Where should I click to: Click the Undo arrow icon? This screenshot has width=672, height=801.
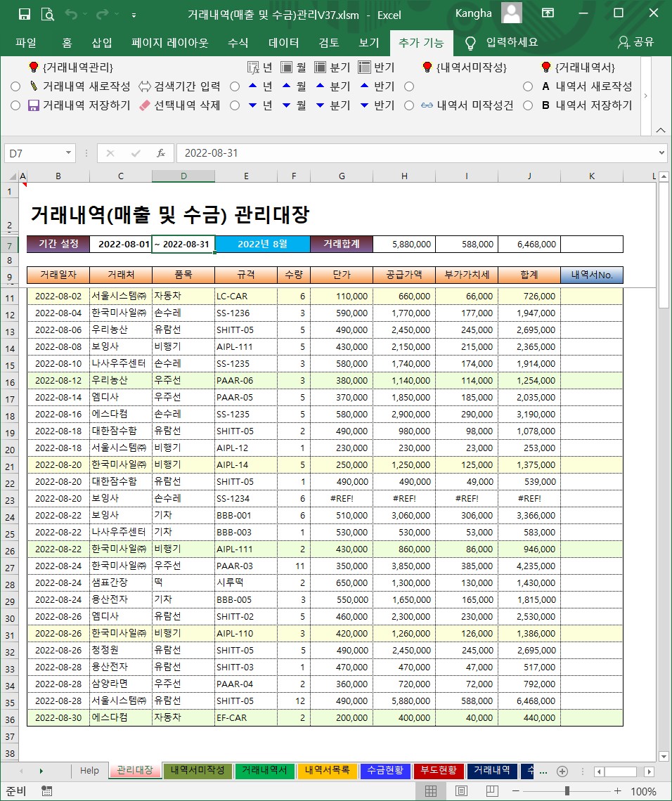[x=71, y=14]
